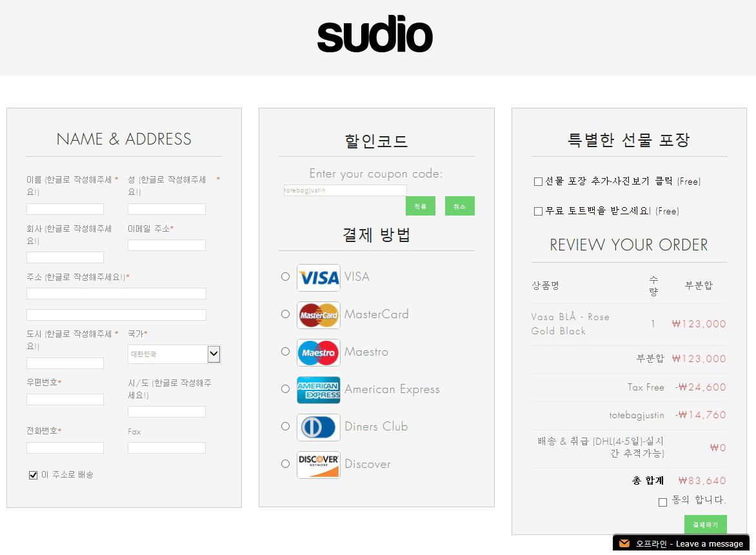Open the country 국가 dropdown
The image size is (756, 555).
[x=174, y=354]
